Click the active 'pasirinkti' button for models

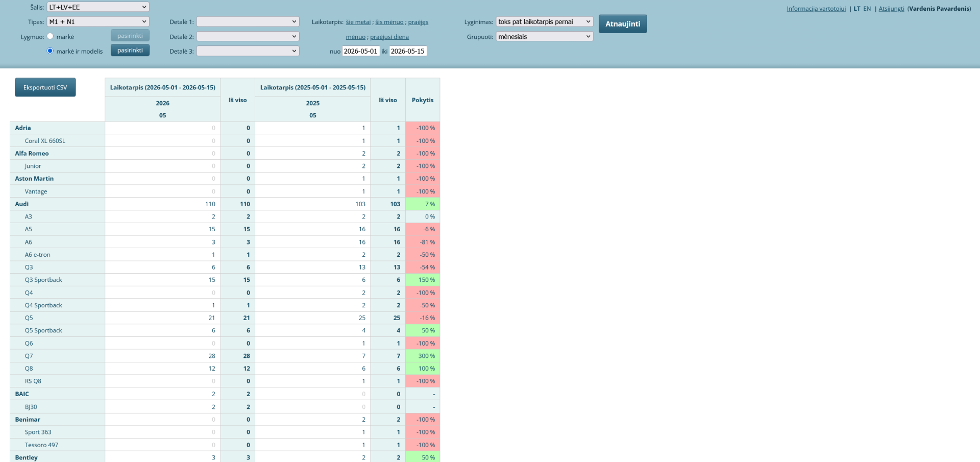130,50
